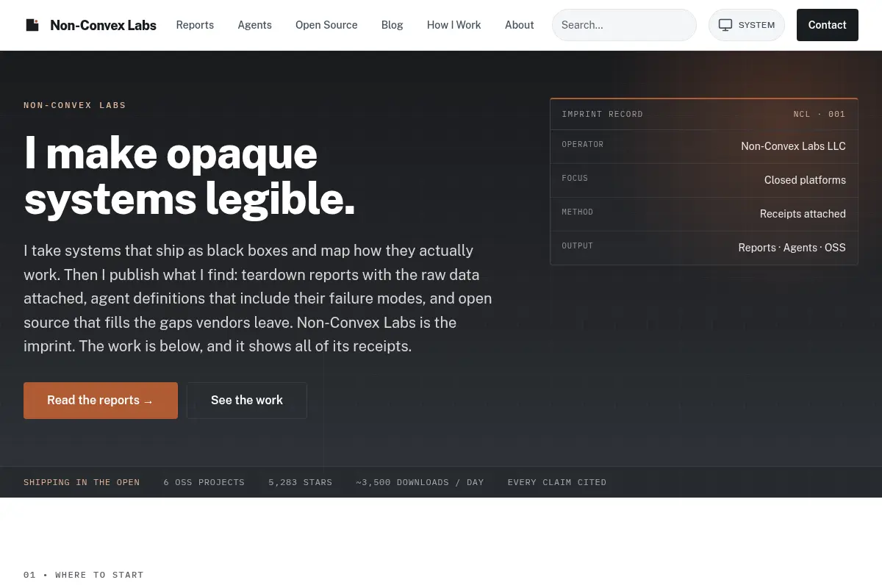Screen dimensions: 882x588
Task: Open the Non-Convex Labs home link
Action: point(91,25)
